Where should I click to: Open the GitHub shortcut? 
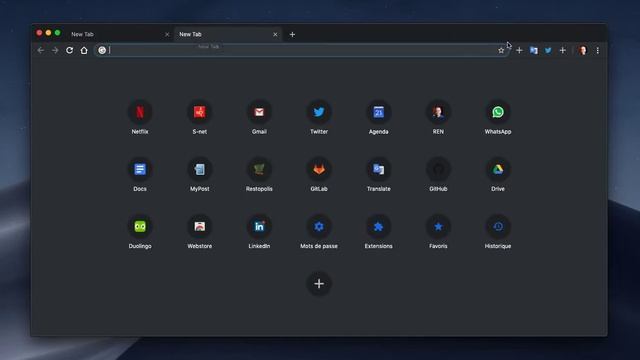438,174
